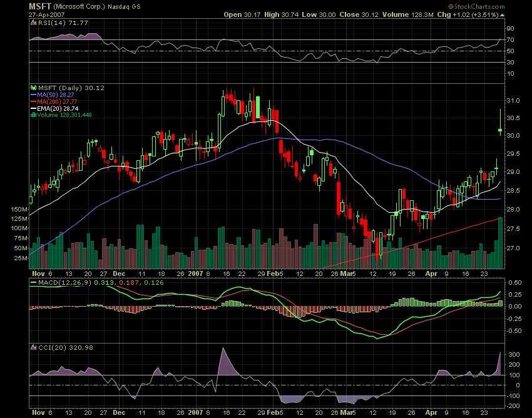Click the CCI(20) indicator icon
Viewport: 532px width, 418px height.
click(x=34, y=347)
